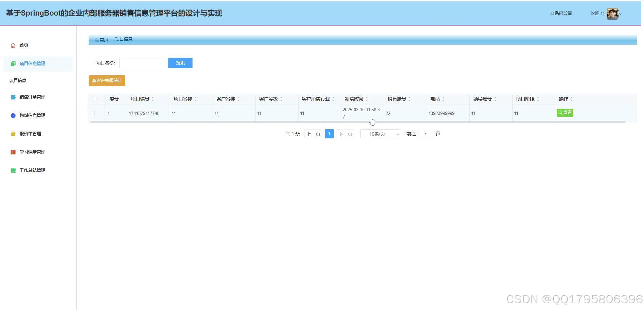The width and height of the screenshot is (644, 310).
Task: Check the first row checkbox
Action: pyautogui.click(x=93, y=114)
